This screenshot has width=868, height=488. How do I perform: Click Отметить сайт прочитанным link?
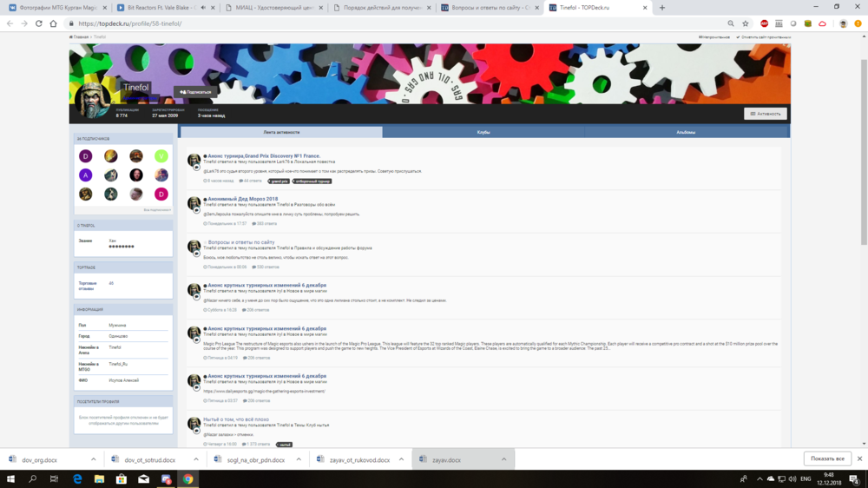(763, 37)
